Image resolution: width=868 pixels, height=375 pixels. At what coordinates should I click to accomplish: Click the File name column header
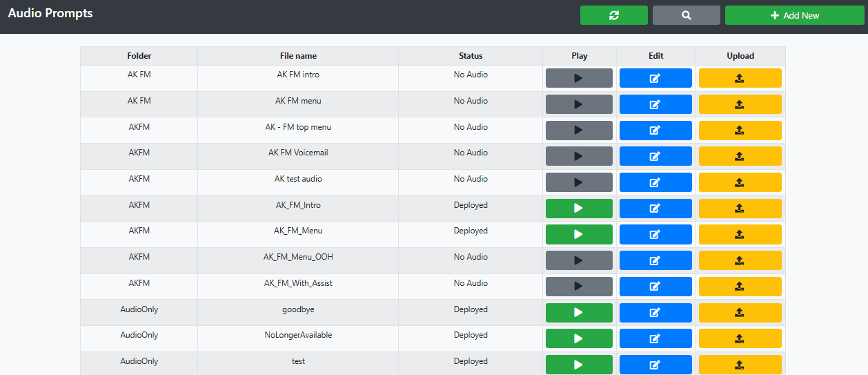click(x=298, y=56)
